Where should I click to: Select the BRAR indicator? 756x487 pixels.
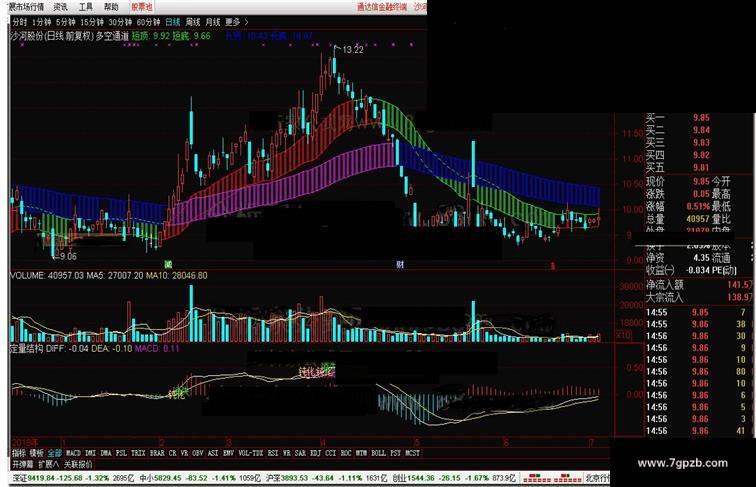point(157,453)
